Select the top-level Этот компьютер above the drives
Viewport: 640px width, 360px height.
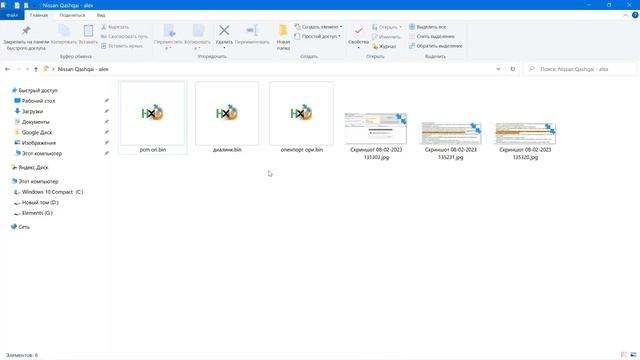tap(35, 182)
